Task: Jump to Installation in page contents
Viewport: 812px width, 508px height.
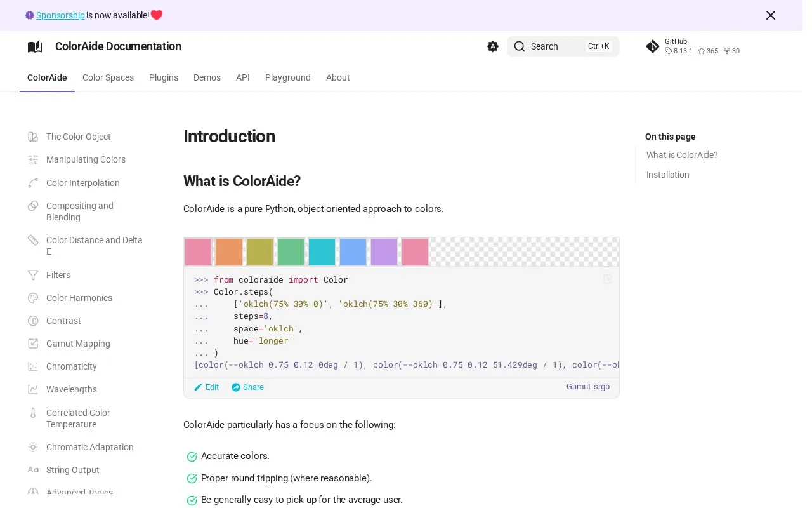Action: coord(668,175)
